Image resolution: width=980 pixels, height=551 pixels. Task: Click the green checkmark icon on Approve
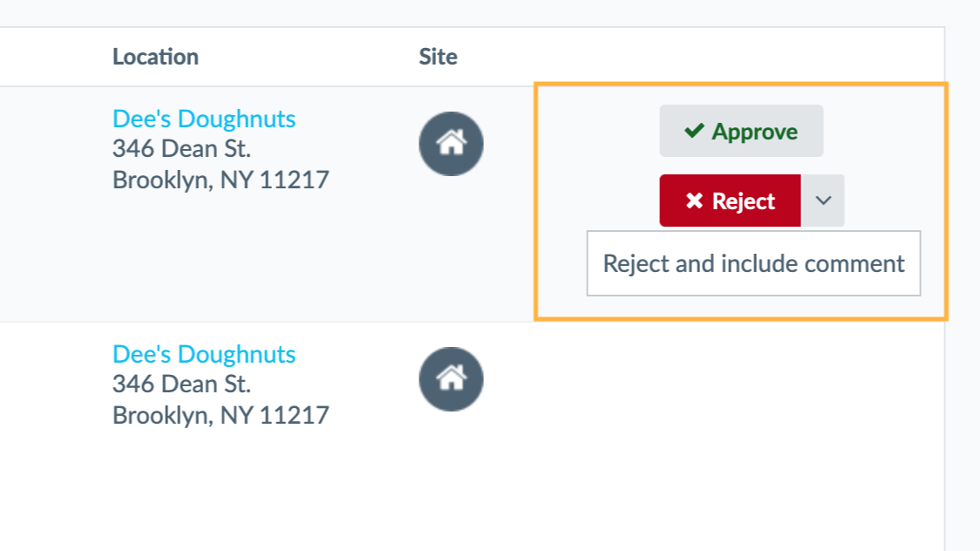tap(694, 131)
